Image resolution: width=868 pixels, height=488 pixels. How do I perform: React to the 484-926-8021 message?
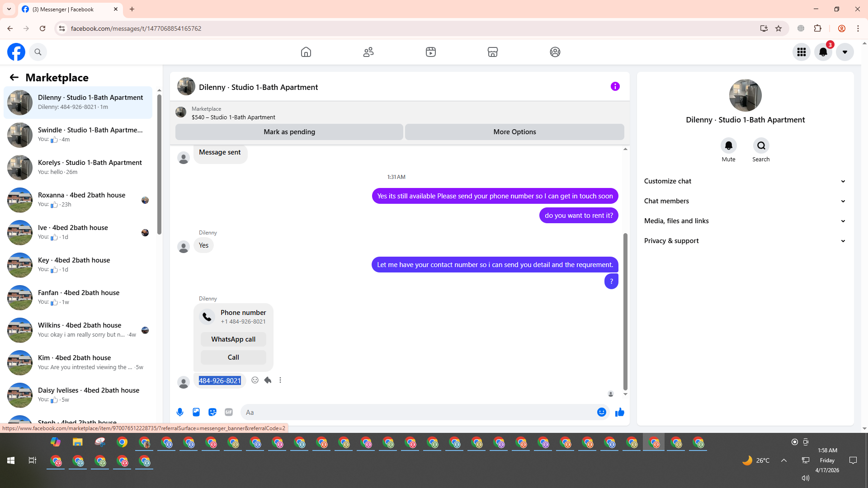pos(255,380)
